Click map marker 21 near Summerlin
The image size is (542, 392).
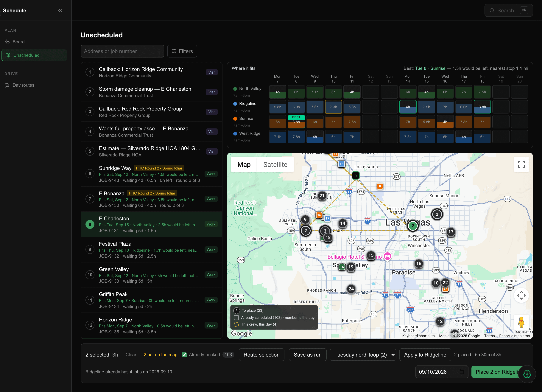click(322, 196)
